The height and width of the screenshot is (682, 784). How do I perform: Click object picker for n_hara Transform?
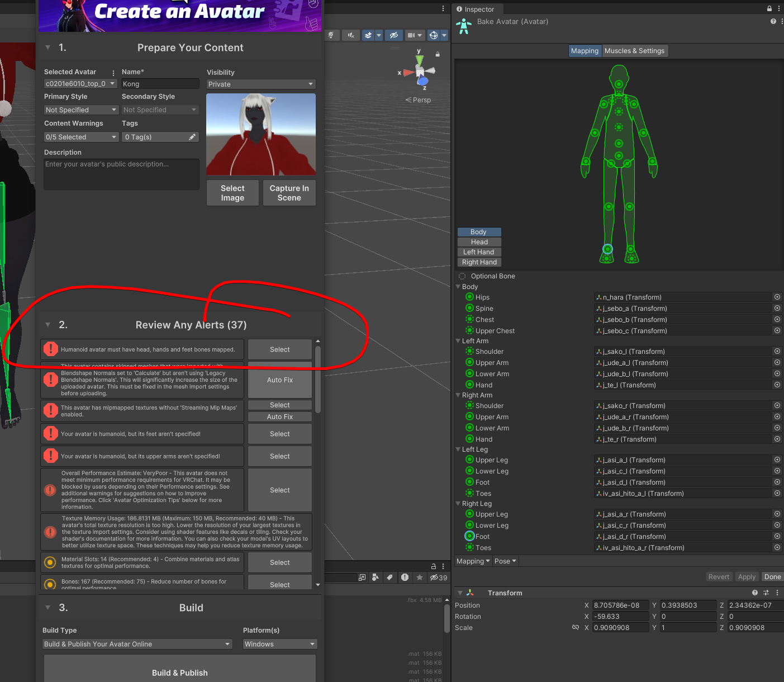coord(777,297)
